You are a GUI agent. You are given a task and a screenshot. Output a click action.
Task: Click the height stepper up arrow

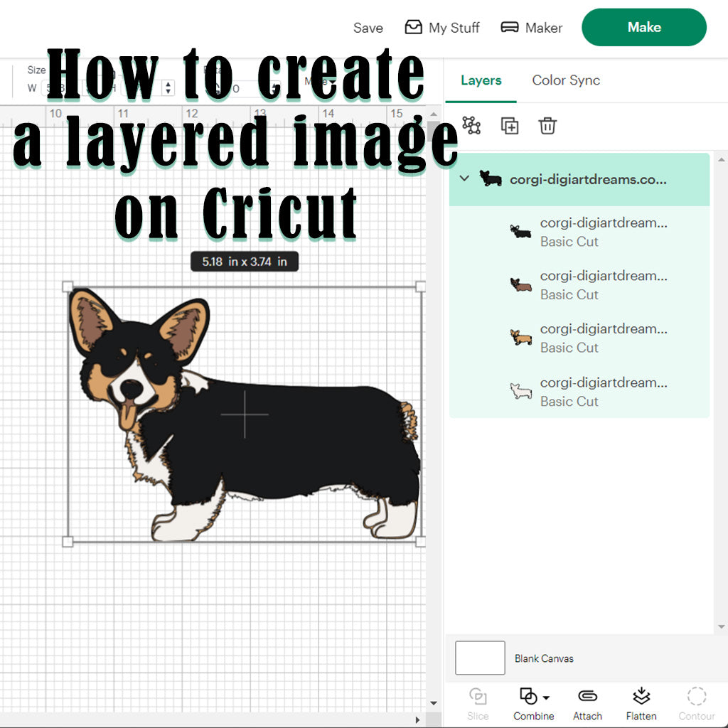click(x=168, y=85)
